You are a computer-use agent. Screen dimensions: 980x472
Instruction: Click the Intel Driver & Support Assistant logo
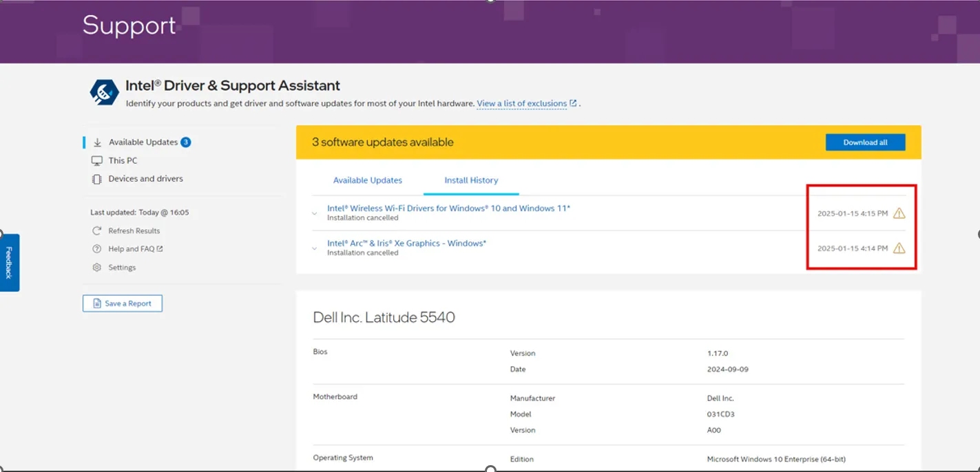(103, 91)
